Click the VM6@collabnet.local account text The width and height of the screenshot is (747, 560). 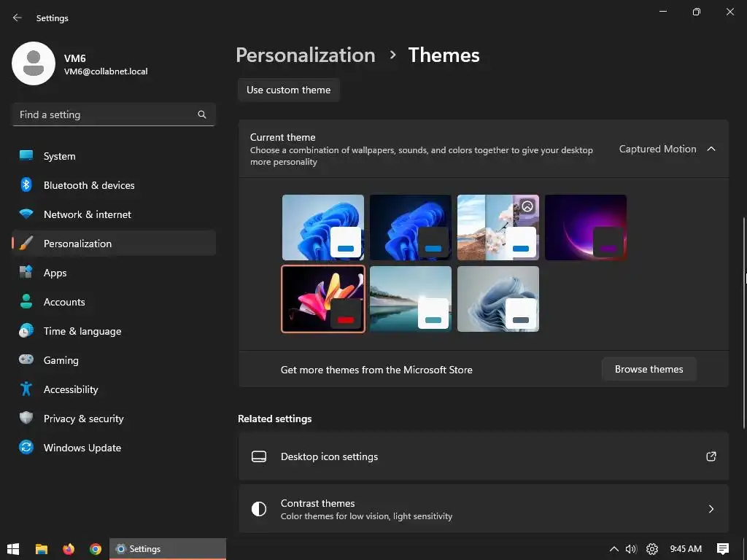106,71
